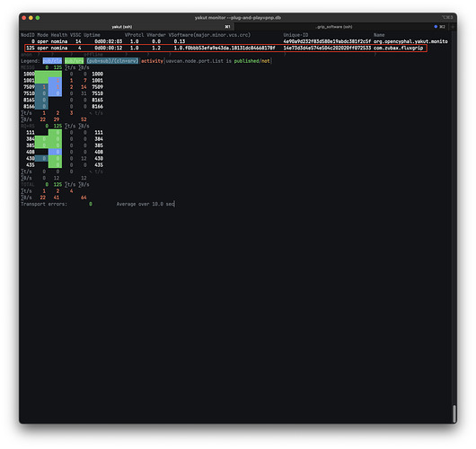The height and width of the screenshot is (449, 476).
Task: Click the red close window button
Action: click(24, 18)
